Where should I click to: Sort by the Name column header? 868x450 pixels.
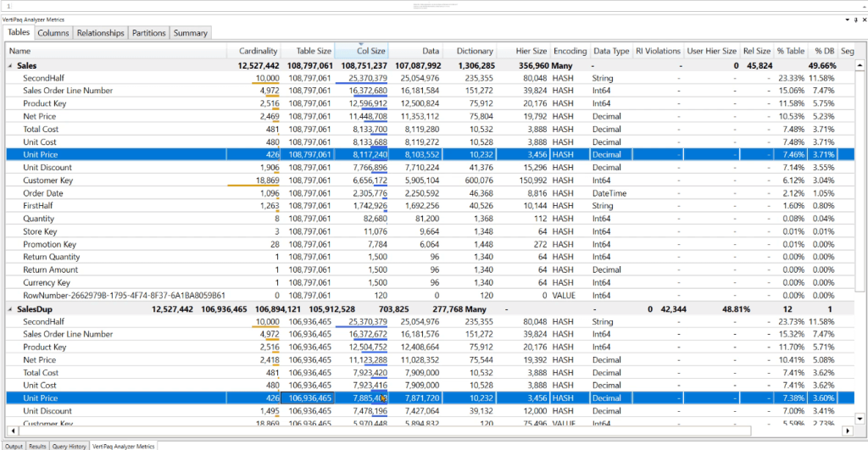click(x=116, y=51)
